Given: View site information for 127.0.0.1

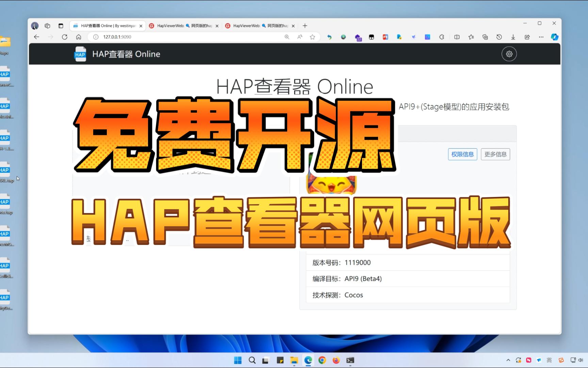Looking at the screenshot, I should click(x=96, y=37).
